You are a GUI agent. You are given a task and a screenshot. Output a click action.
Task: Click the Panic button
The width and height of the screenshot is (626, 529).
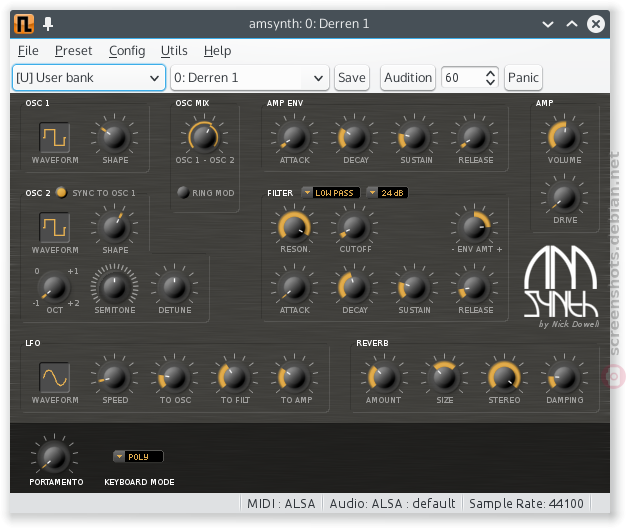[523, 77]
